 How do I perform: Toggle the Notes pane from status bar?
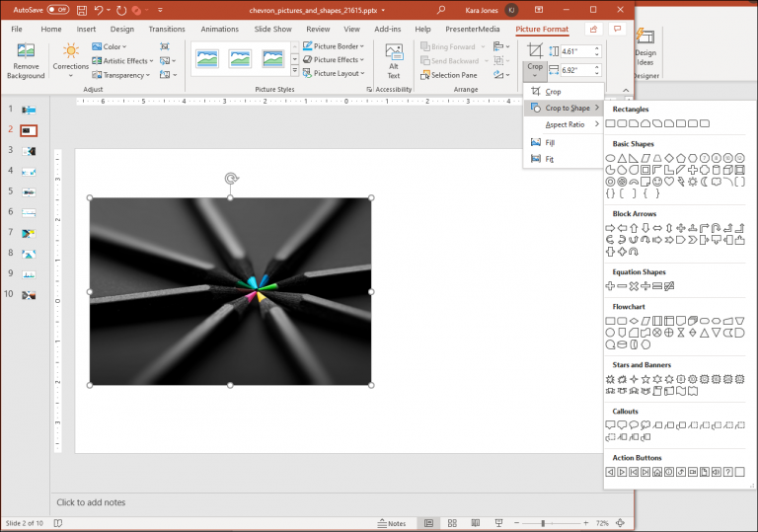pyautogui.click(x=391, y=523)
